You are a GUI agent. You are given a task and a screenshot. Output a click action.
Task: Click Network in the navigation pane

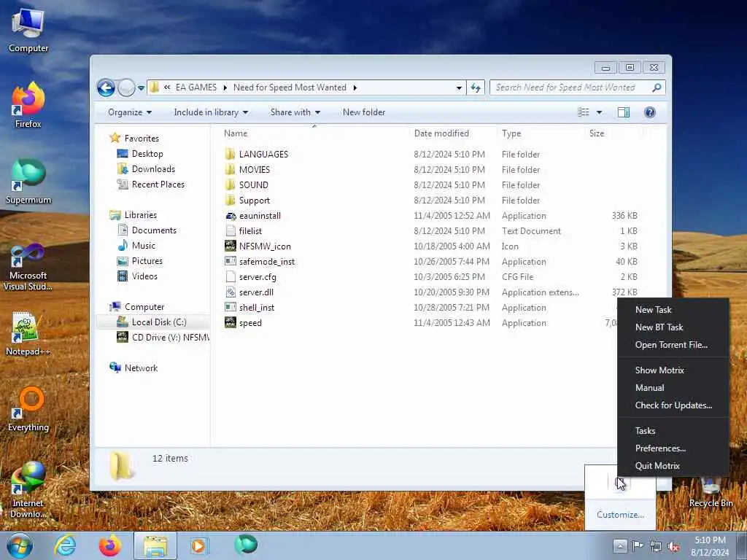point(141,368)
